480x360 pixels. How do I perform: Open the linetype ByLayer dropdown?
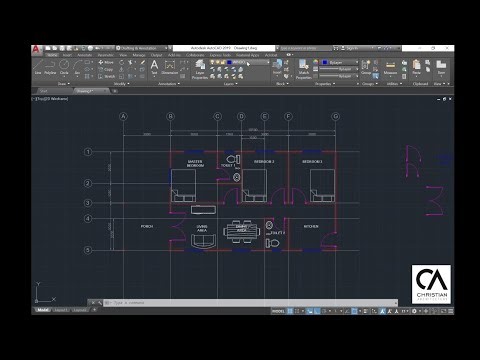tap(339, 76)
